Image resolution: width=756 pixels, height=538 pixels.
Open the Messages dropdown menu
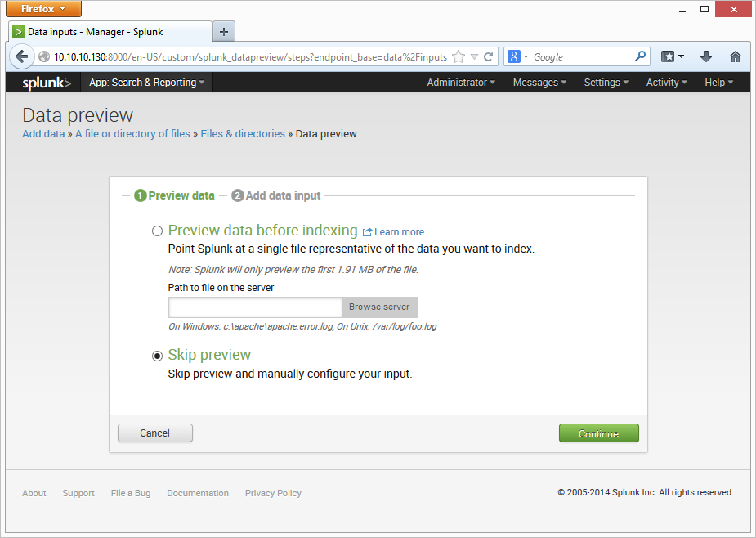point(539,83)
